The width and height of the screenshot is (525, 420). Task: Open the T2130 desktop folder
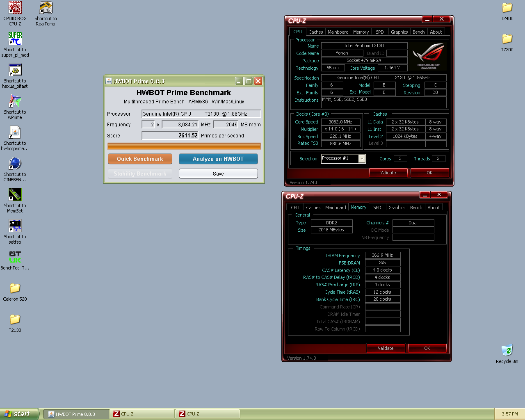15,320
